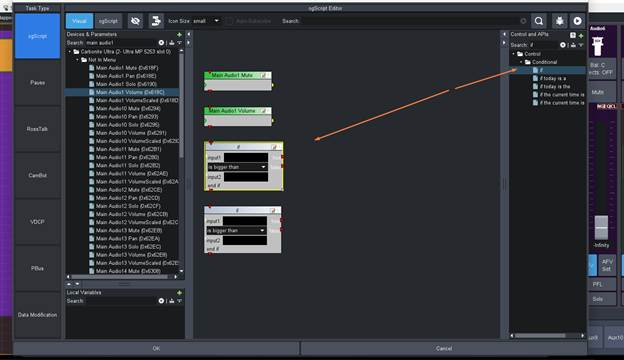Open the Icon Size dropdown

(206, 21)
